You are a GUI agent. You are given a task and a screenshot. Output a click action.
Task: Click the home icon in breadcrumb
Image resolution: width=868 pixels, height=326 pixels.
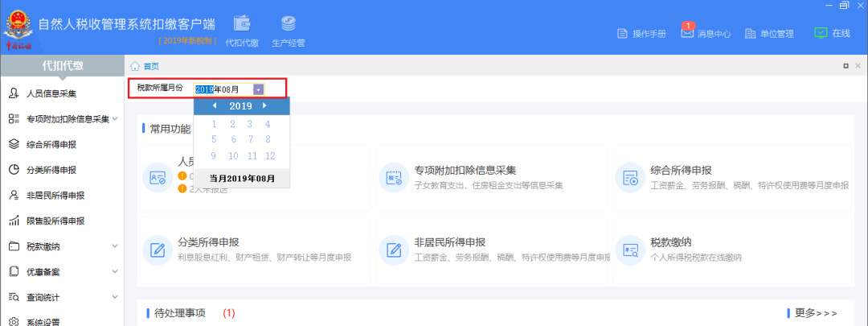click(134, 66)
